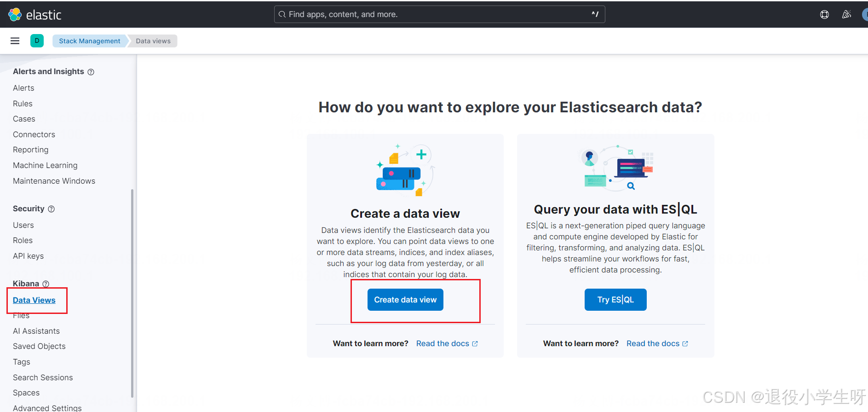
Task: Click the Create a data view illustration
Action: (405, 170)
